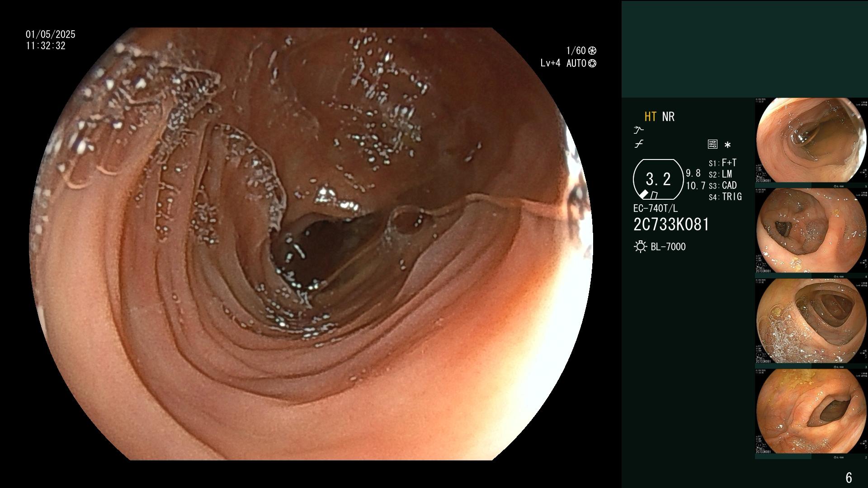868x488 pixels.
Task: Click the 9.8 diameter value
Action: 693,174
